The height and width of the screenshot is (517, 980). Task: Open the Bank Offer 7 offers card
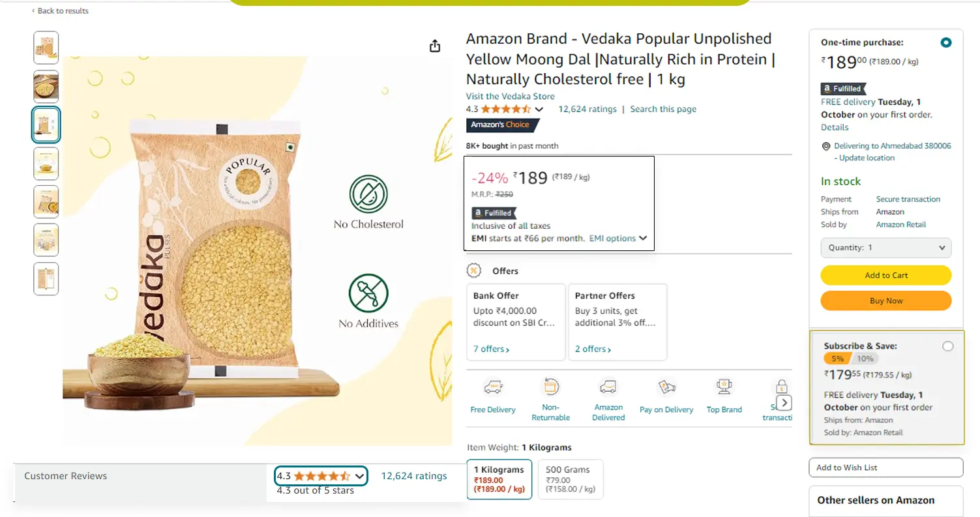click(x=516, y=321)
